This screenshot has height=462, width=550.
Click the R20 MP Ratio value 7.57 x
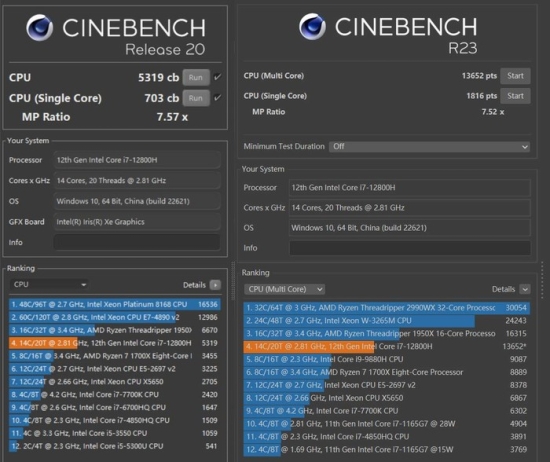tap(172, 117)
